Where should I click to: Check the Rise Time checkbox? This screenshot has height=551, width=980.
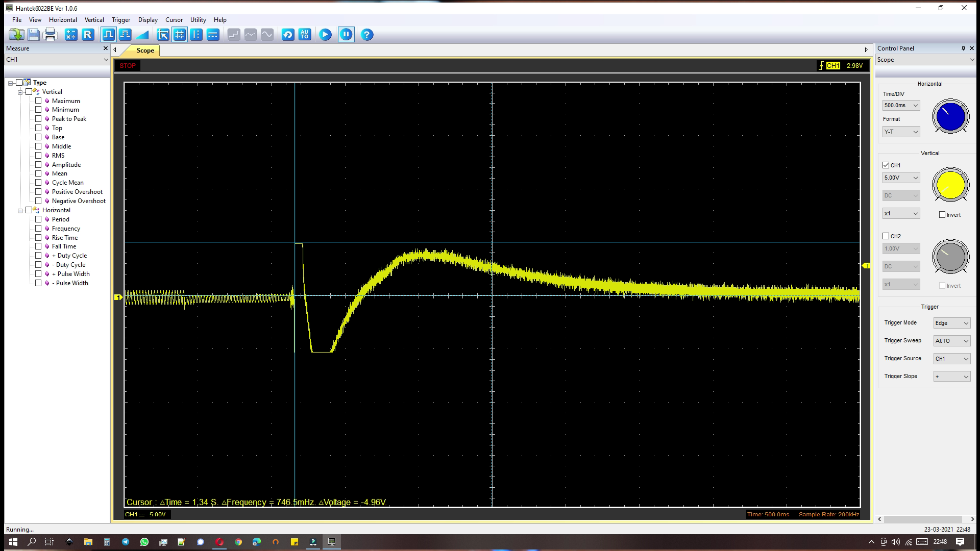(x=38, y=238)
